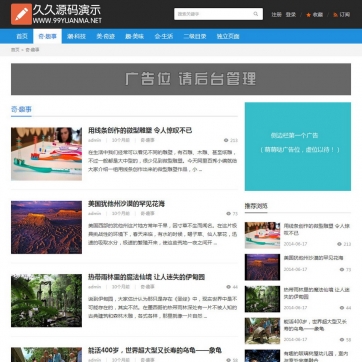This screenshot has width=362, height=362.
Task: Open sidebar link 美国犹他州沙漠的罕见花海
Action: click(x=313, y=258)
